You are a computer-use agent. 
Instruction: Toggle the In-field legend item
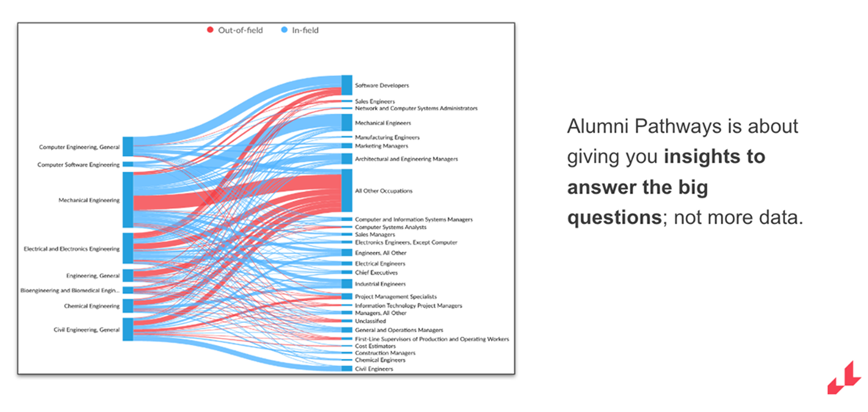(300, 30)
